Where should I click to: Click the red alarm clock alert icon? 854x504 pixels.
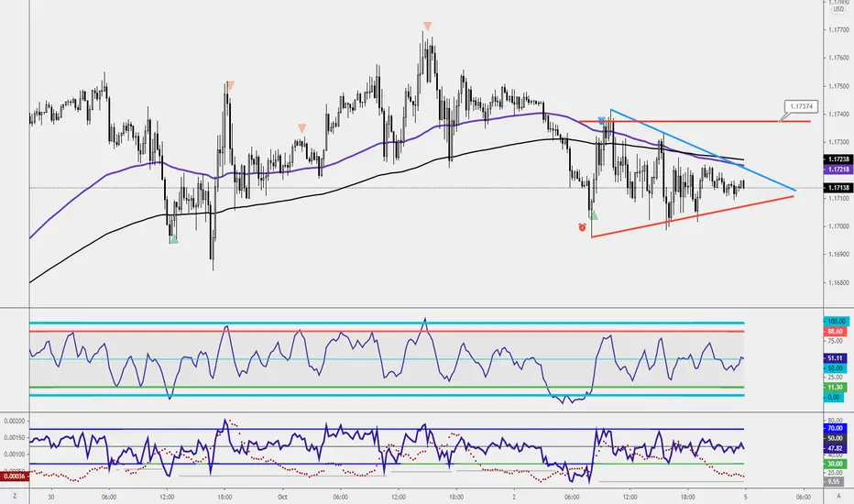tap(582, 227)
